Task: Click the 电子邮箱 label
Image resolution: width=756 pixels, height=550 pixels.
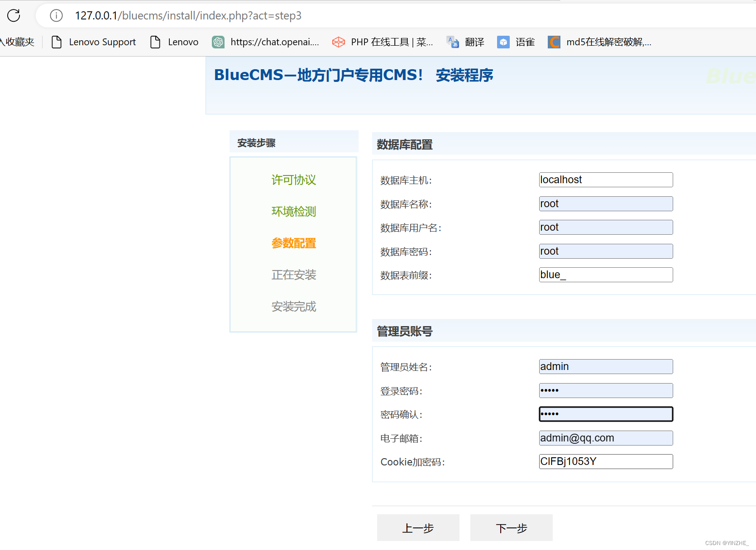Action: click(402, 439)
